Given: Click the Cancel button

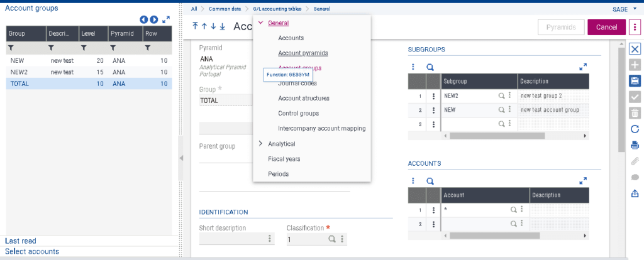Looking at the screenshot, I should click(606, 27).
